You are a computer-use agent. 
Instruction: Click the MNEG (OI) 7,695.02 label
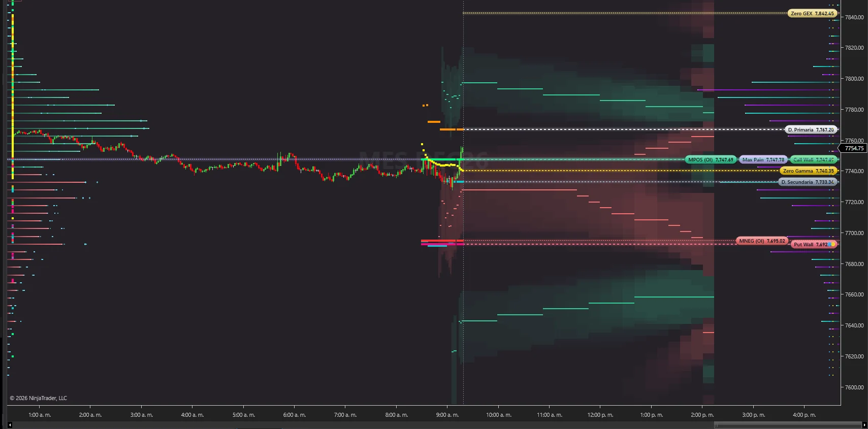(x=762, y=241)
